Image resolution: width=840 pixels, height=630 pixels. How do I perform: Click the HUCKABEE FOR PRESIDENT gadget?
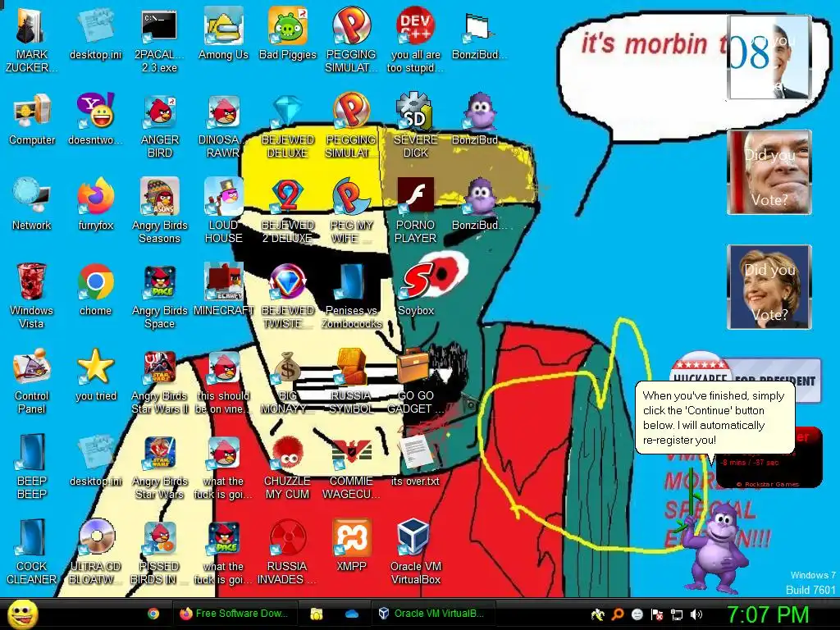[x=746, y=379]
